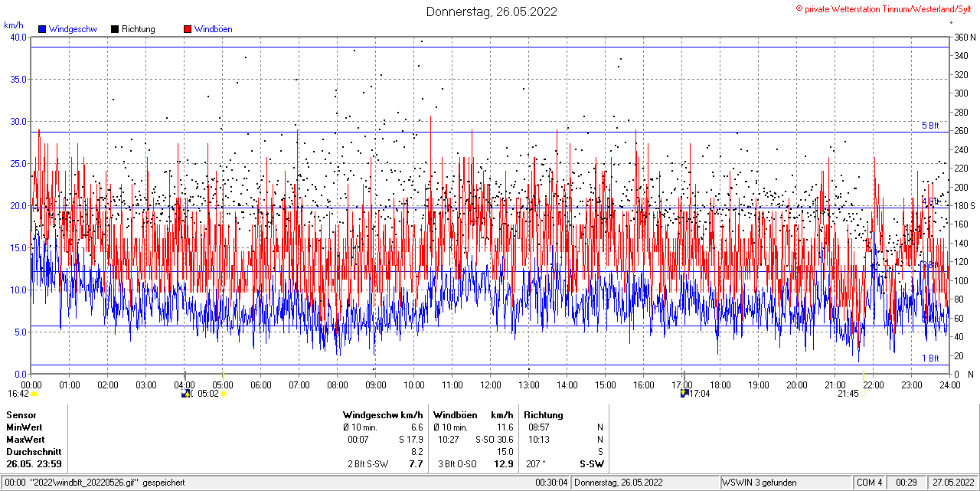Click the Windgeschw km/h column header

[x=383, y=414]
